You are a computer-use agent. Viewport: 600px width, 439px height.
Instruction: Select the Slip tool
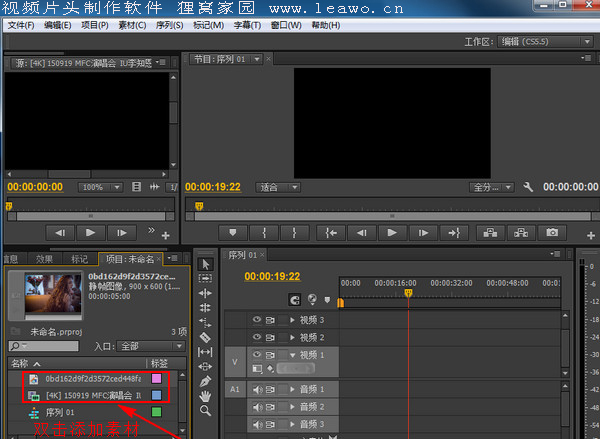pyautogui.click(x=205, y=352)
